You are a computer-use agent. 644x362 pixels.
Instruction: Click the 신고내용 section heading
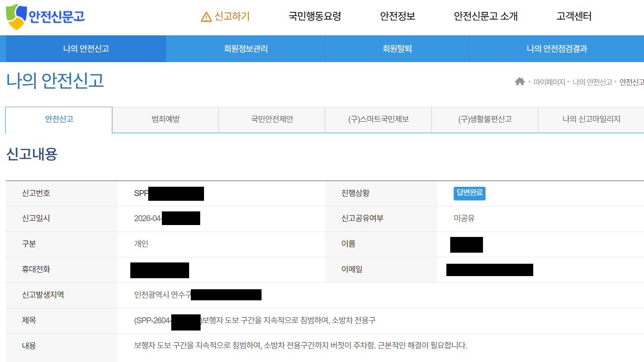click(x=32, y=154)
